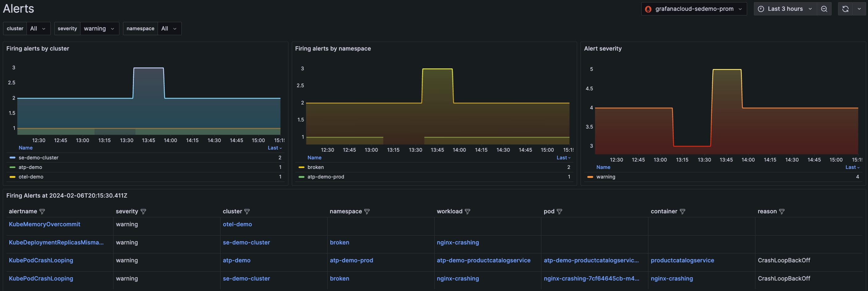Click the filter icon beside alertname column
The image size is (868, 291).
(x=42, y=211)
